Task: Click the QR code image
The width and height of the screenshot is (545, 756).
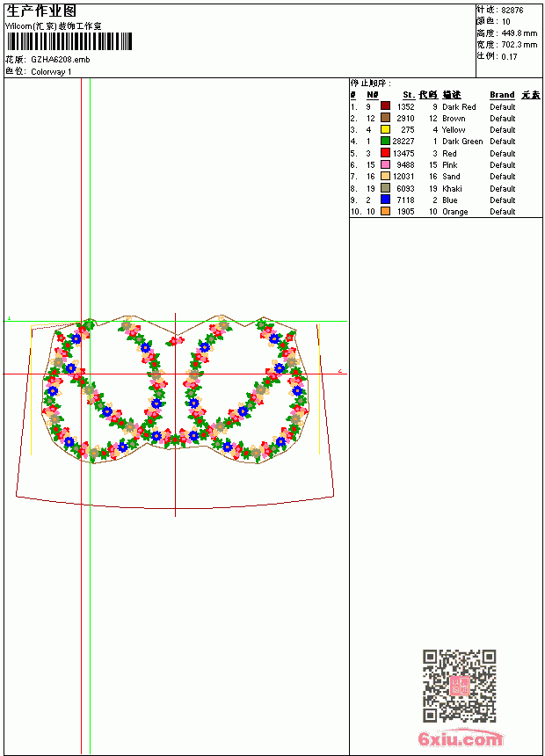Action: pos(460,686)
